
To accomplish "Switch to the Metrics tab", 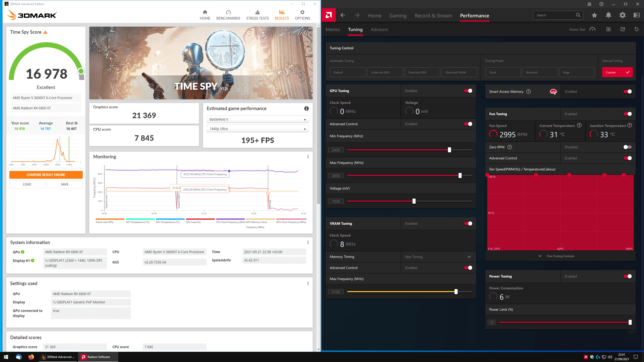I will point(333,29).
